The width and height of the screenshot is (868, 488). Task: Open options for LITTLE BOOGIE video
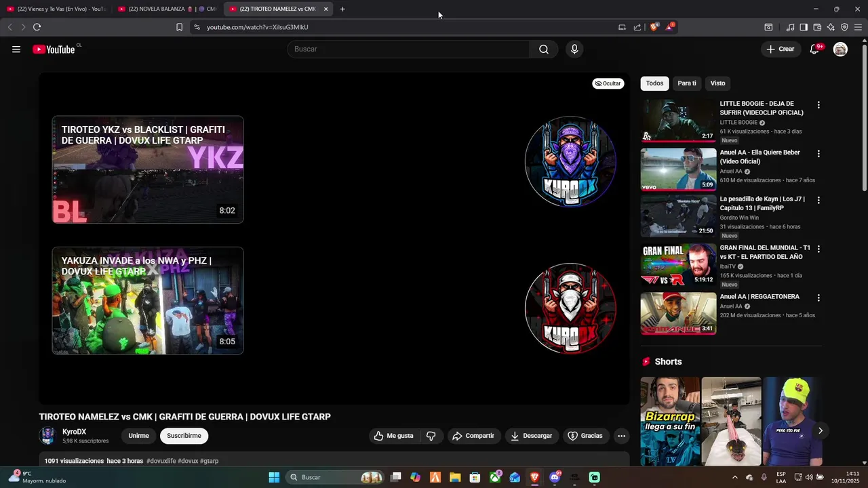818,105
